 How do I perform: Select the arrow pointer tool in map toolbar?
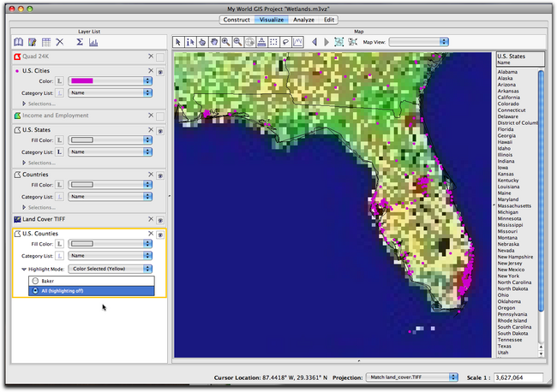click(178, 41)
